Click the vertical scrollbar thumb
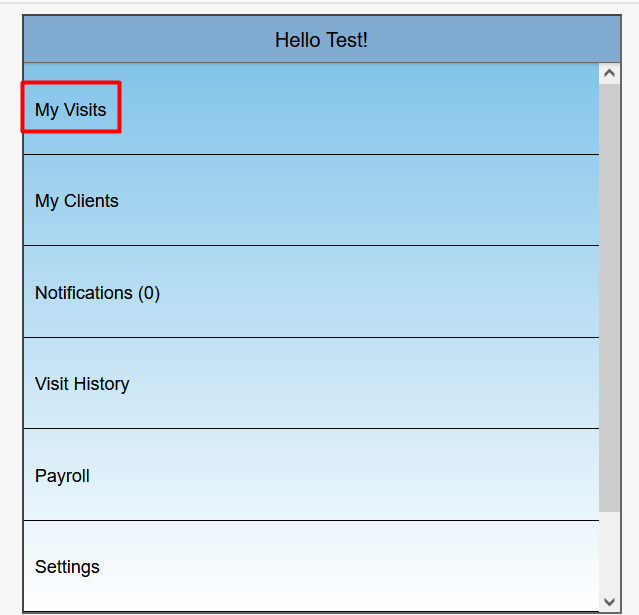Viewport: 639px width, 615px height. point(609,298)
